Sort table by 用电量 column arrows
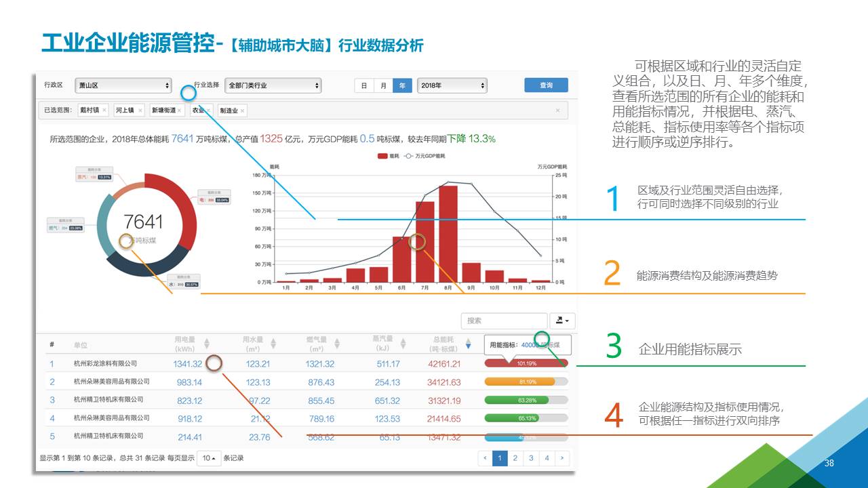868x488 pixels. [207, 344]
